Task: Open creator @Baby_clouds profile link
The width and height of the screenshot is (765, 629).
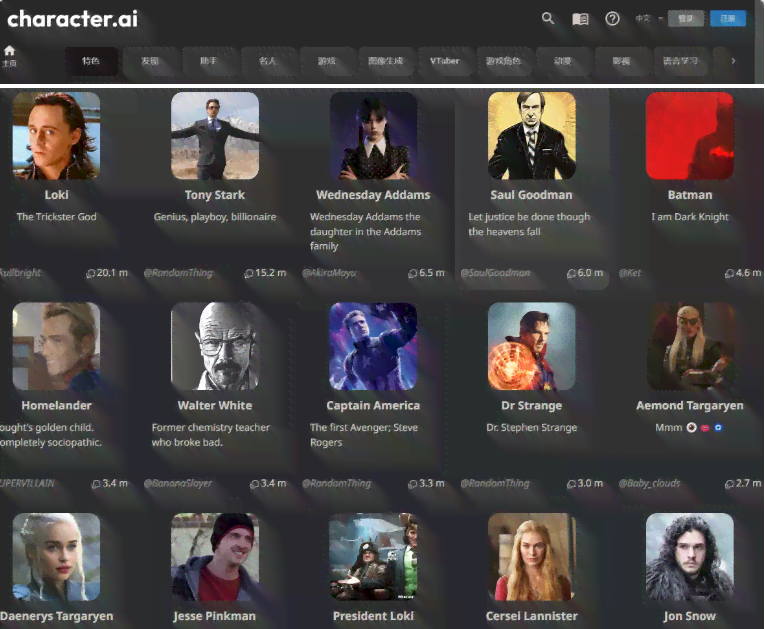Action: click(x=649, y=483)
